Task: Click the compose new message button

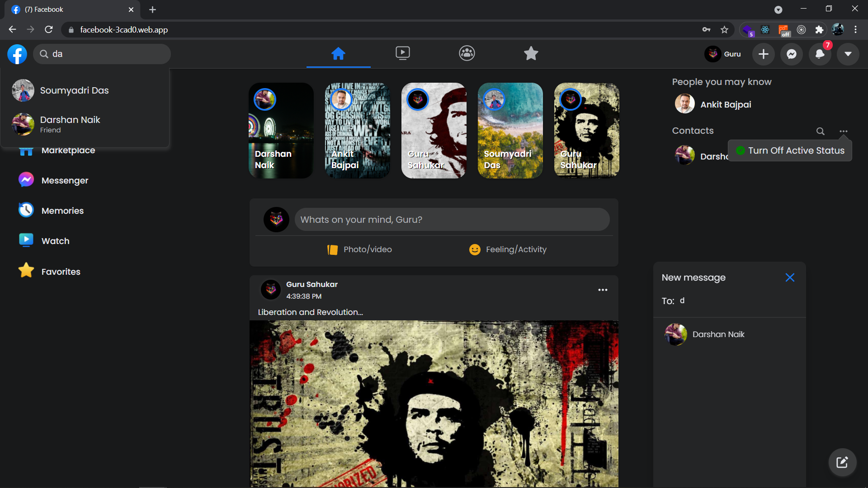Action: [x=842, y=462]
